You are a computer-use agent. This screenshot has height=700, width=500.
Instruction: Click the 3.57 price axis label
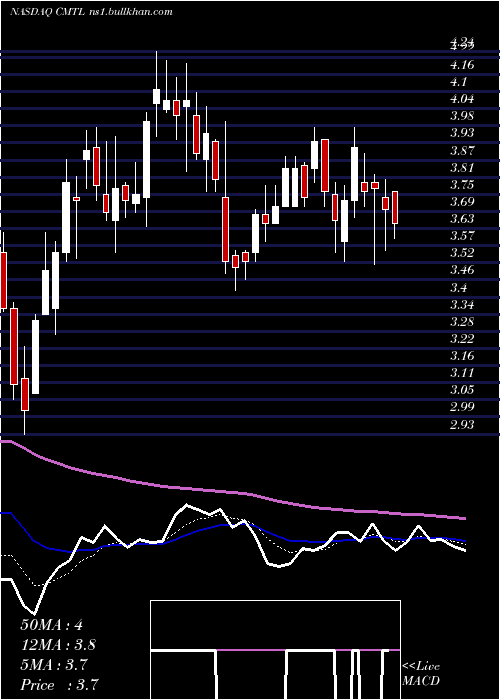coord(462,236)
